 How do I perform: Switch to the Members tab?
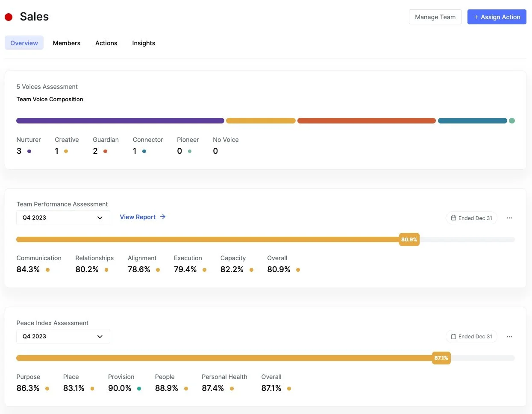[67, 43]
